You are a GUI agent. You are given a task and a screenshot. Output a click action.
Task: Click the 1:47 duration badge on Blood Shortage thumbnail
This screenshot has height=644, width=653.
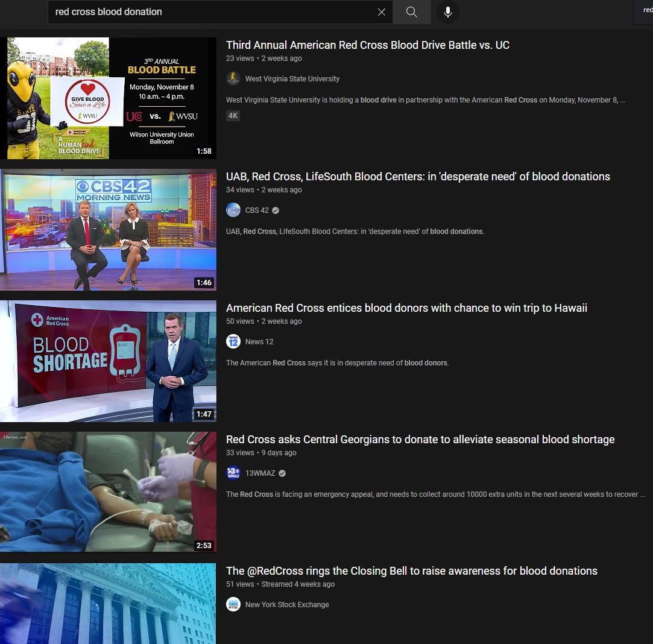[x=204, y=414]
